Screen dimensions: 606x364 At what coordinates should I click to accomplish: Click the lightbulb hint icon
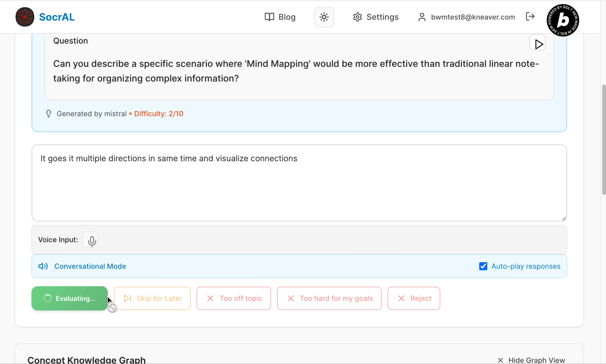(49, 113)
